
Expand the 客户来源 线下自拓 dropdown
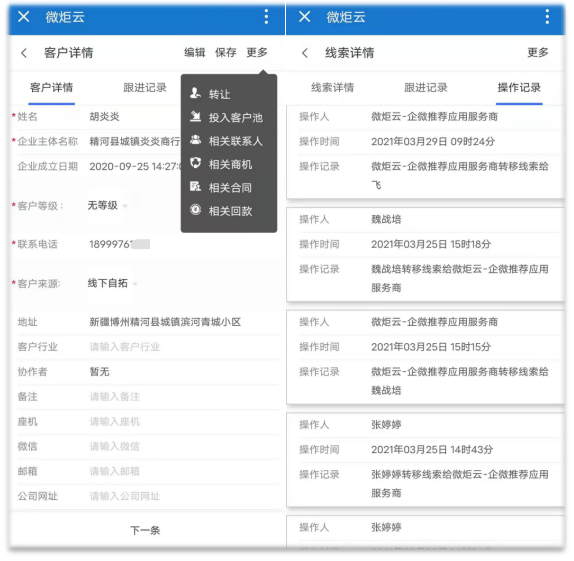pos(112,283)
